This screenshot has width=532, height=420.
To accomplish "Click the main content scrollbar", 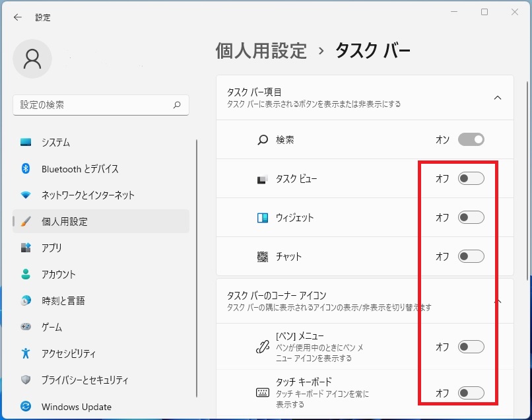I will pyautogui.click(x=527, y=180).
